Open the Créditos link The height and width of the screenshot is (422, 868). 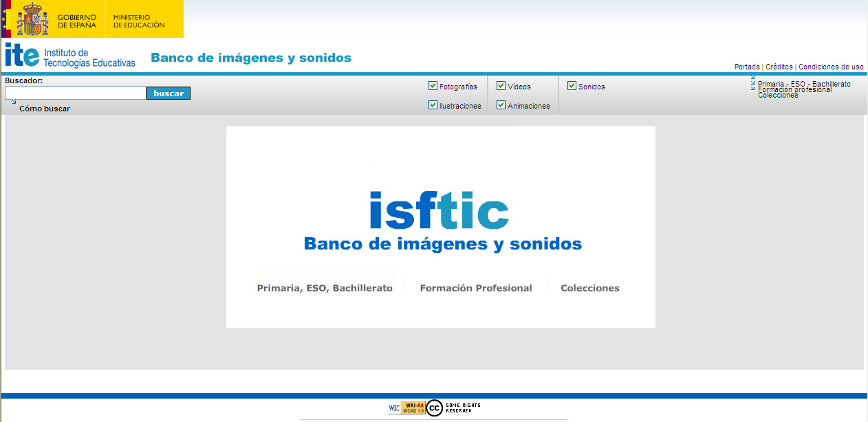(x=779, y=67)
